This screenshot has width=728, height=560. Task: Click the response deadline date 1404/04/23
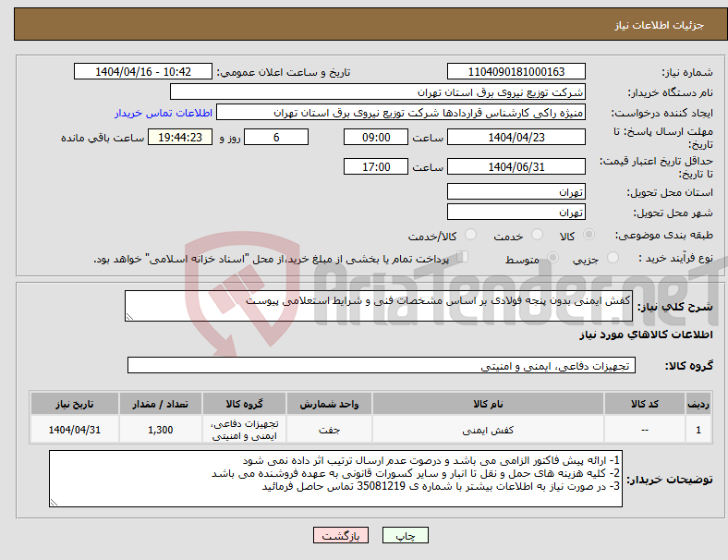click(516, 138)
